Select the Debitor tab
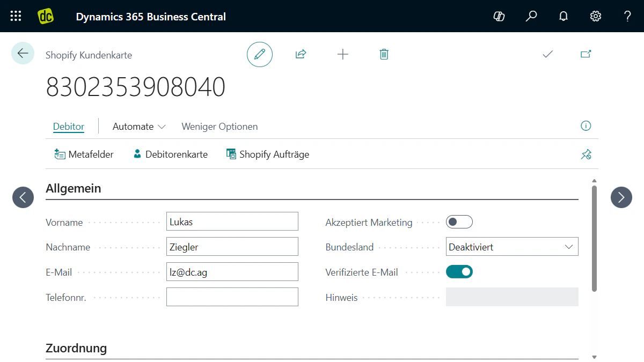644x362 pixels. click(x=69, y=127)
